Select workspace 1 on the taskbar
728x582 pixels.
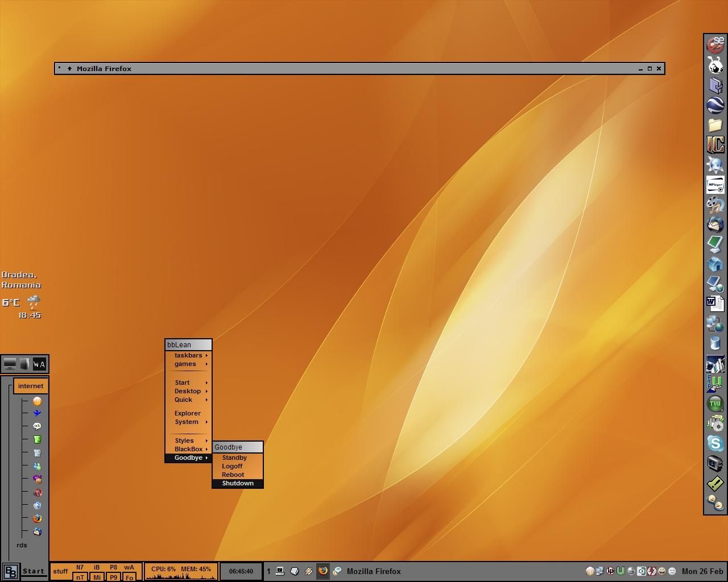click(268, 571)
